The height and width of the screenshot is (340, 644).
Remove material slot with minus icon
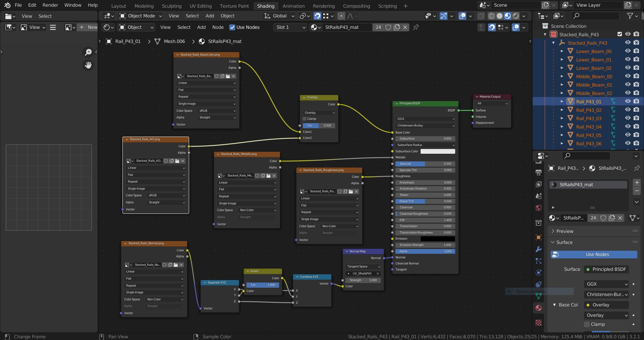[637, 191]
